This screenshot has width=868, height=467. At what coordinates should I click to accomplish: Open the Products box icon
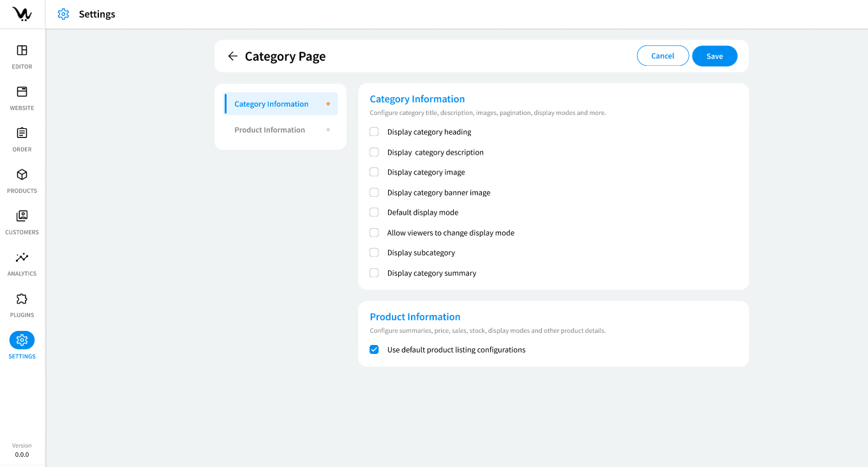click(22, 174)
